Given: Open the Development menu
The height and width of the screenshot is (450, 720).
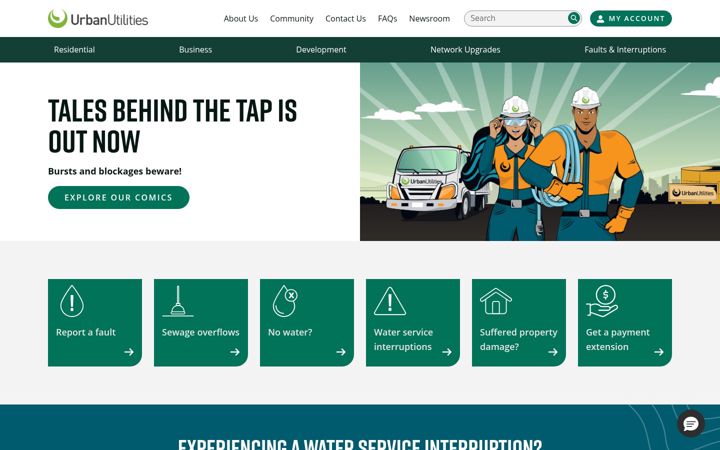Looking at the screenshot, I should 321,50.
